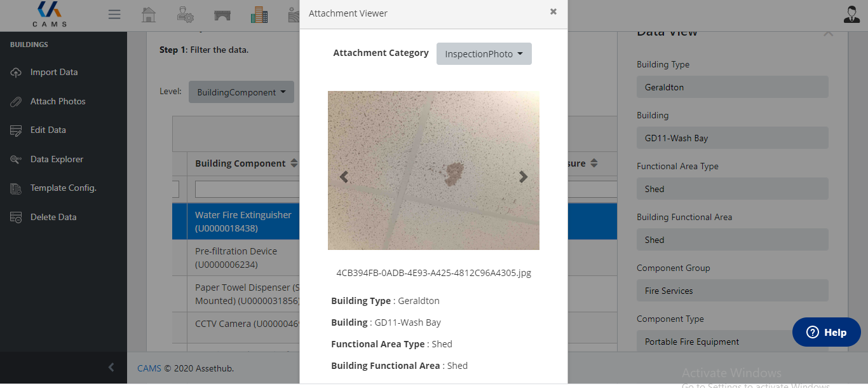Open Import Data from sidebar
Viewport: 868px width, 388px height.
tap(53, 73)
